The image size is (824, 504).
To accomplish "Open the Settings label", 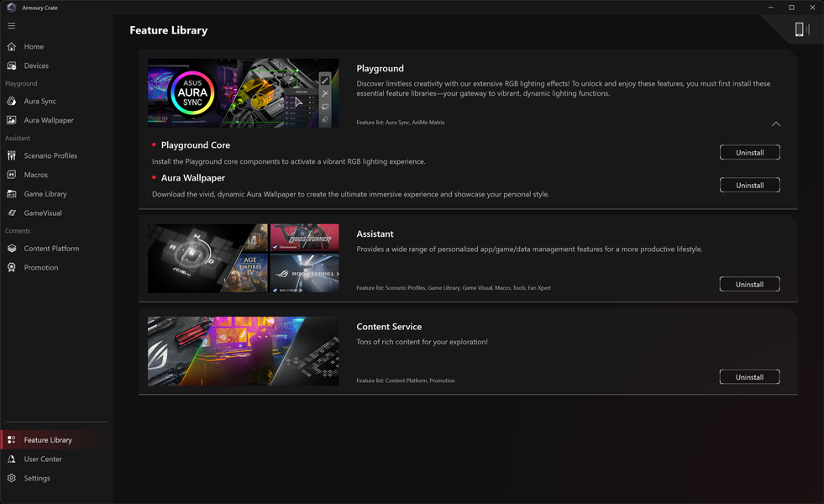I will tap(37, 478).
